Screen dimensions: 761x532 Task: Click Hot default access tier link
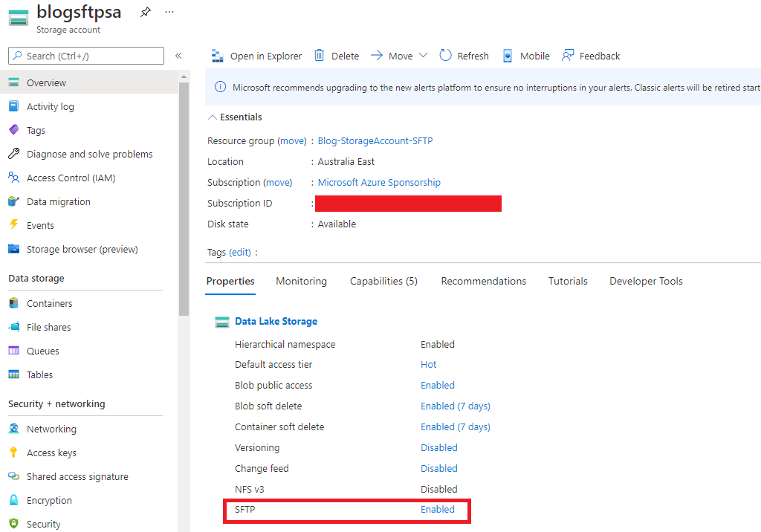point(429,365)
